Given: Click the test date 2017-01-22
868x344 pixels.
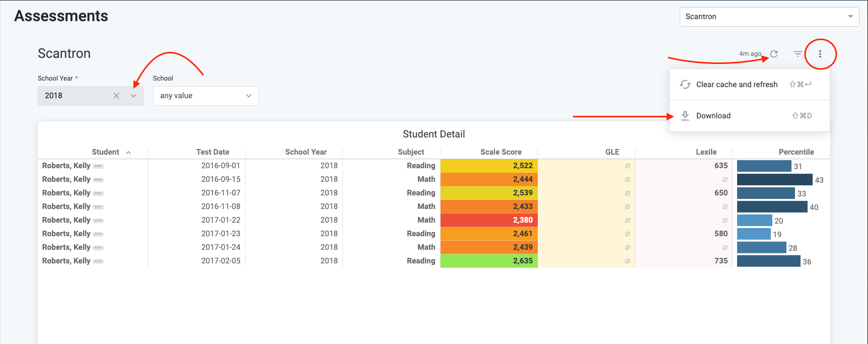Looking at the screenshot, I should click(221, 220).
